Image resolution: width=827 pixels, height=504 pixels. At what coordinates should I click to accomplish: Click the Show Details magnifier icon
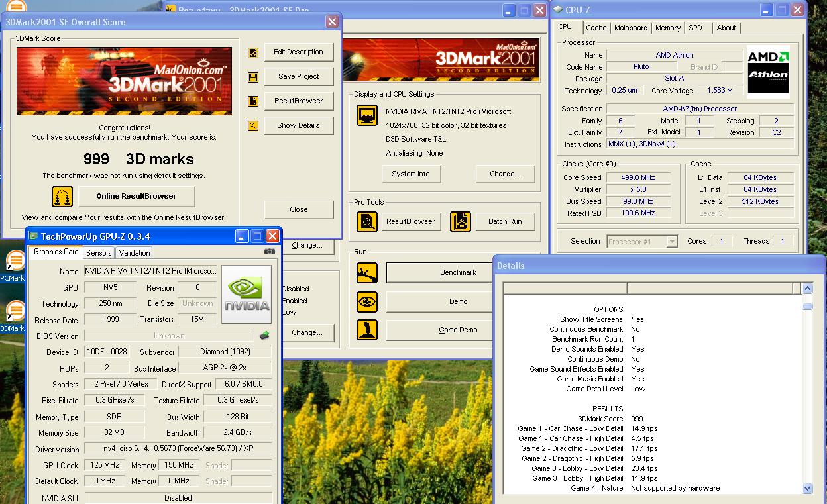click(253, 126)
